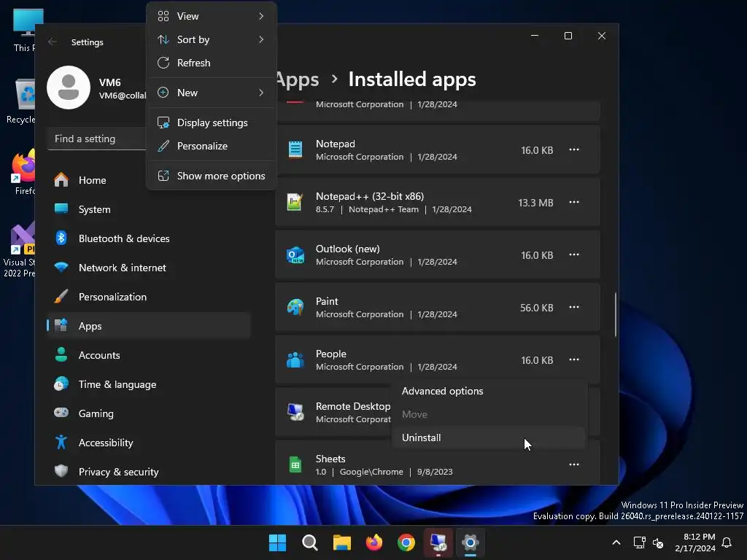The image size is (747, 560).
Task: Click the Sheets app icon
Action: pos(295,464)
